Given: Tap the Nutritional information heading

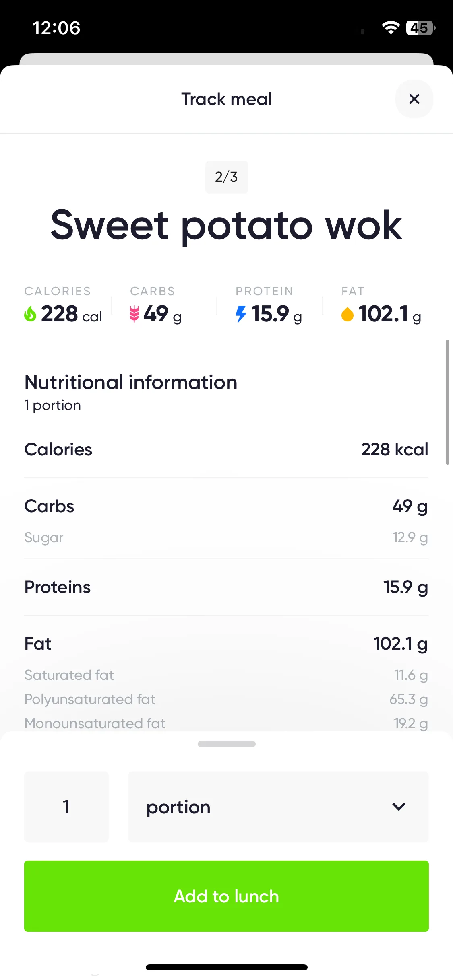Looking at the screenshot, I should [x=131, y=382].
